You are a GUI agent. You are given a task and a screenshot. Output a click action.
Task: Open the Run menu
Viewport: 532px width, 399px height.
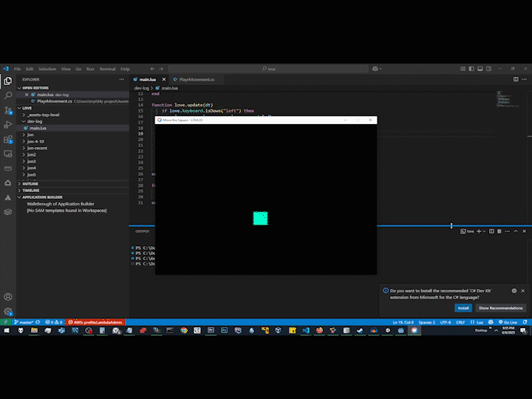(x=90, y=69)
